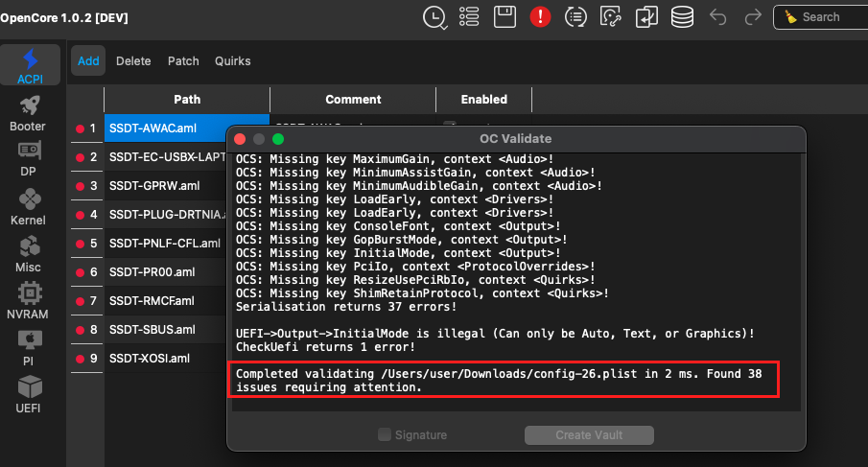The image size is (868, 467).
Task: Select the SSDT-RMCF.aml row
Action: 166,301
